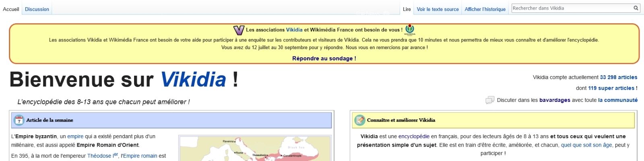Click Connaître et améliorer Vikidia heading

pos(401,120)
